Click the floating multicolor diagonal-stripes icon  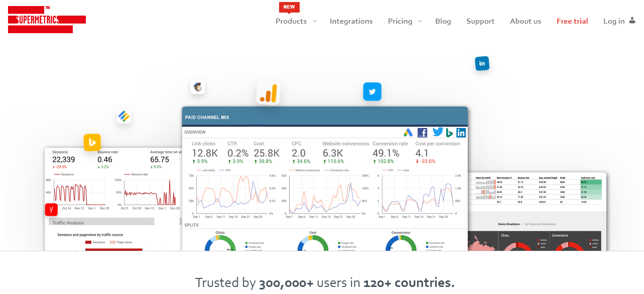click(124, 117)
